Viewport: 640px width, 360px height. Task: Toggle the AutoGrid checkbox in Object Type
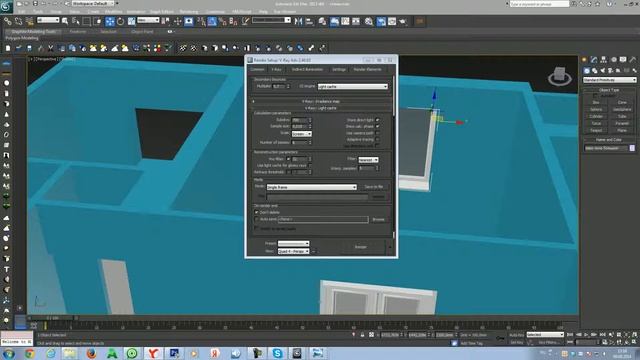pos(595,96)
